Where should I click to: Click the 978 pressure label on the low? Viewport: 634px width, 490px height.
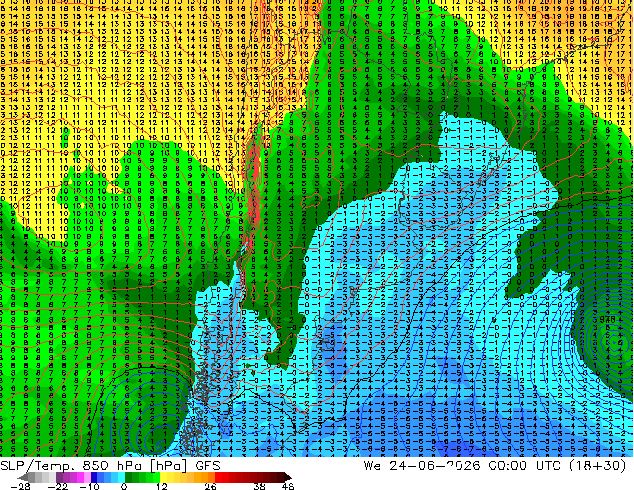pos(607,319)
